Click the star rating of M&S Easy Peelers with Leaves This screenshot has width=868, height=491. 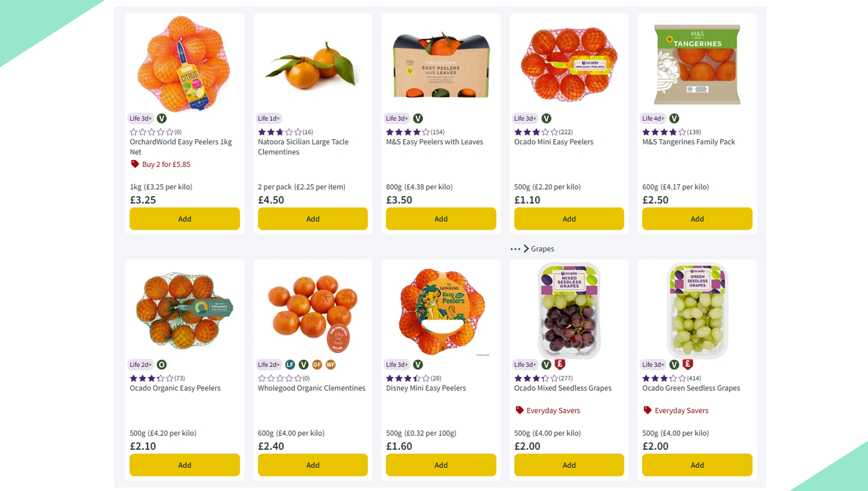point(407,132)
